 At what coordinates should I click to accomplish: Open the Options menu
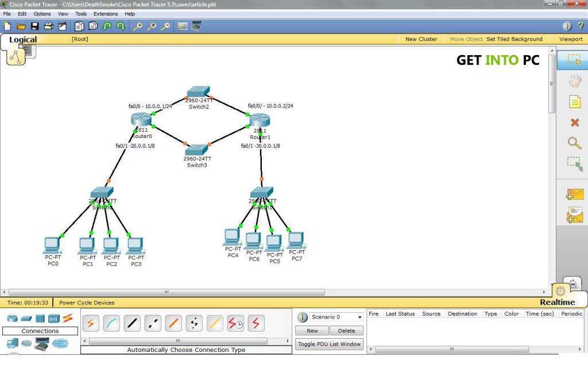[42, 14]
